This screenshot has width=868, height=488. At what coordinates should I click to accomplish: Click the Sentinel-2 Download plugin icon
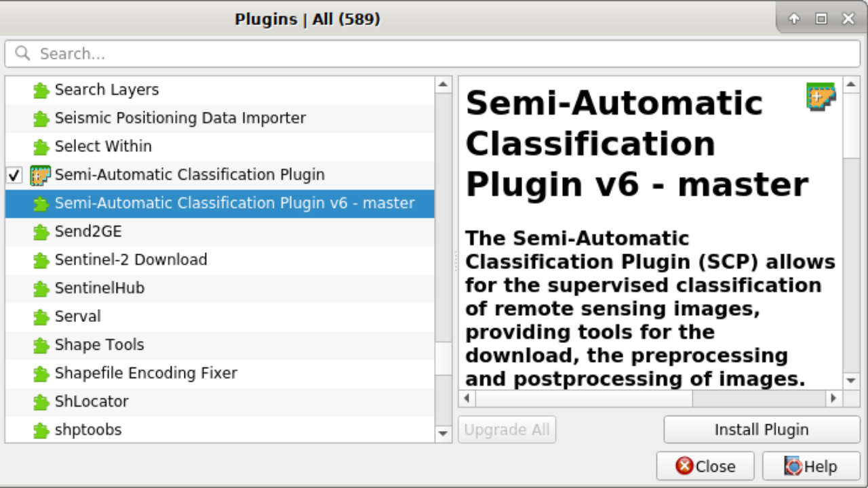click(x=41, y=260)
